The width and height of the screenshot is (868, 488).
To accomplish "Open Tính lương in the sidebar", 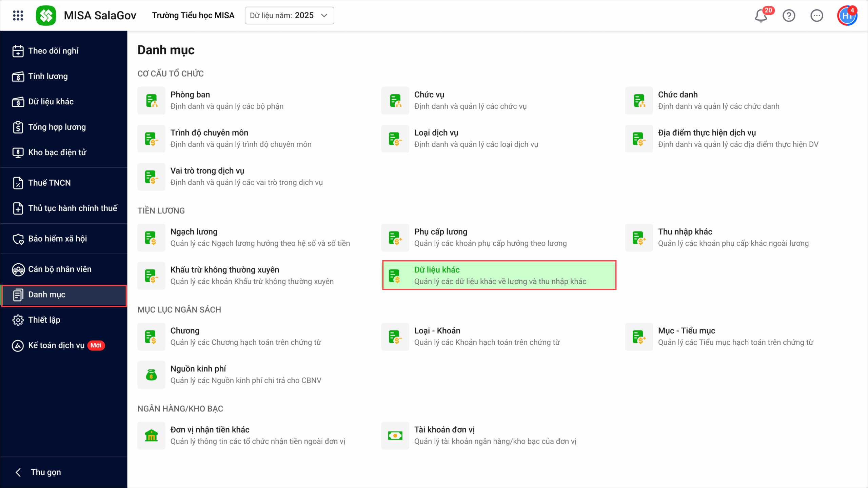I will (48, 76).
